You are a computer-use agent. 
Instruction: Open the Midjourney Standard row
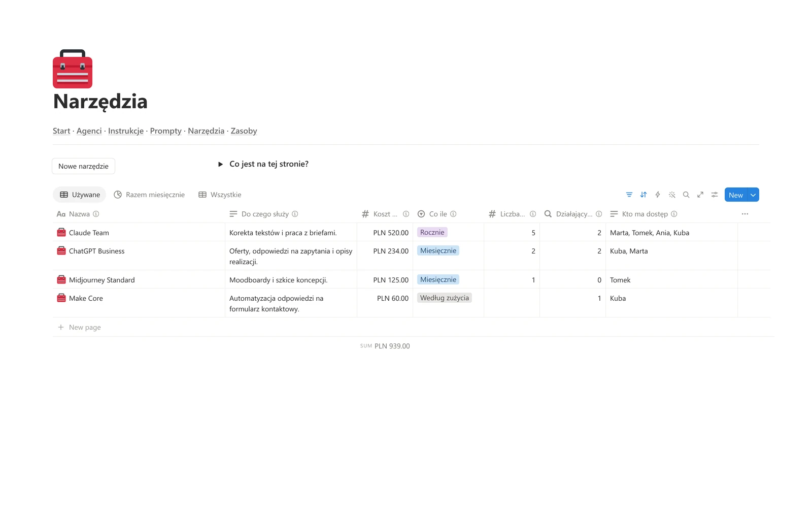(x=101, y=280)
